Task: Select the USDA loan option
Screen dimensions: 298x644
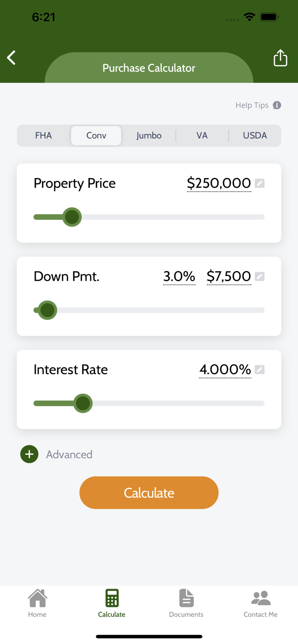Action: (x=255, y=135)
